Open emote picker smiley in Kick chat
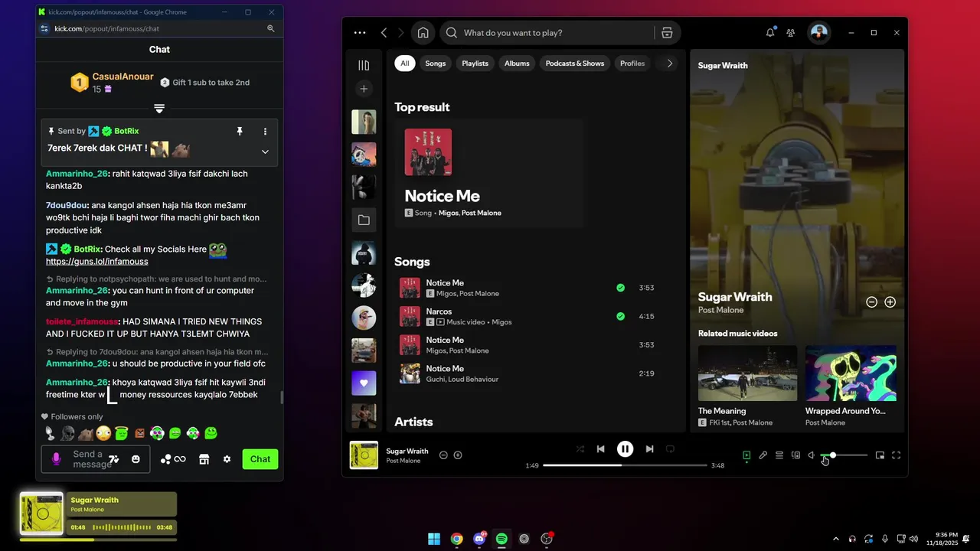Screen dimensions: 980x551 (x=136, y=459)
